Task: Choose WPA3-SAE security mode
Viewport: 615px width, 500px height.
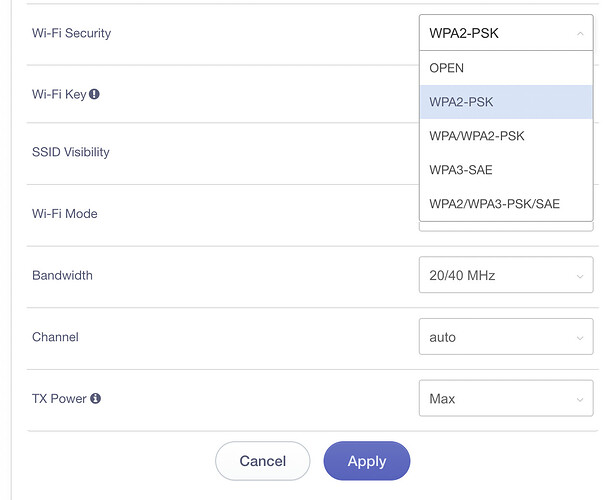Action: (506, 170)
